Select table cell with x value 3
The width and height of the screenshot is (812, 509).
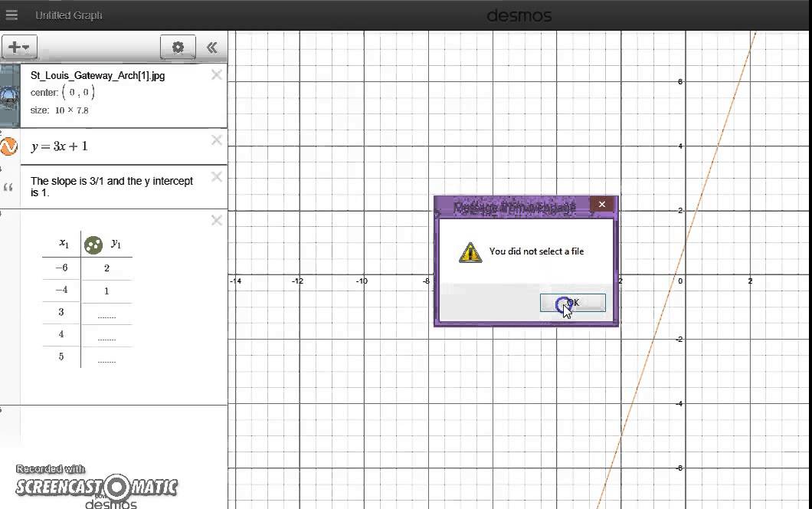[x=61, y=313]
